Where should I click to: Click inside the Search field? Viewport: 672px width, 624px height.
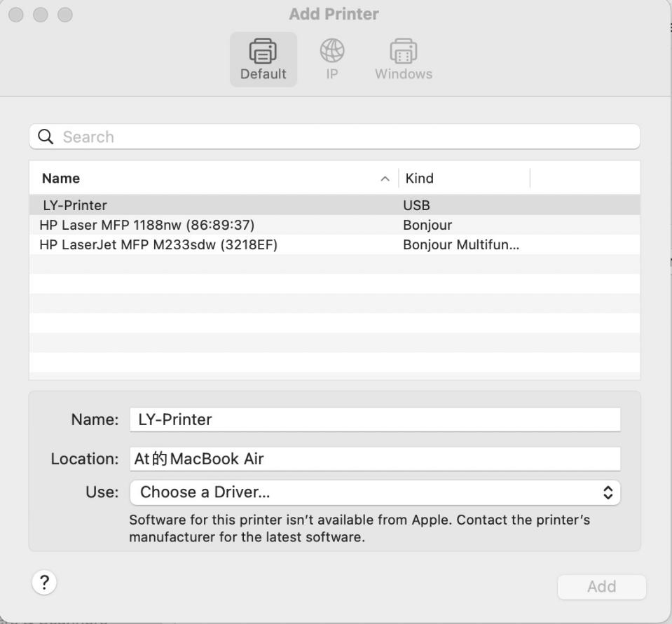pos(343,137)
